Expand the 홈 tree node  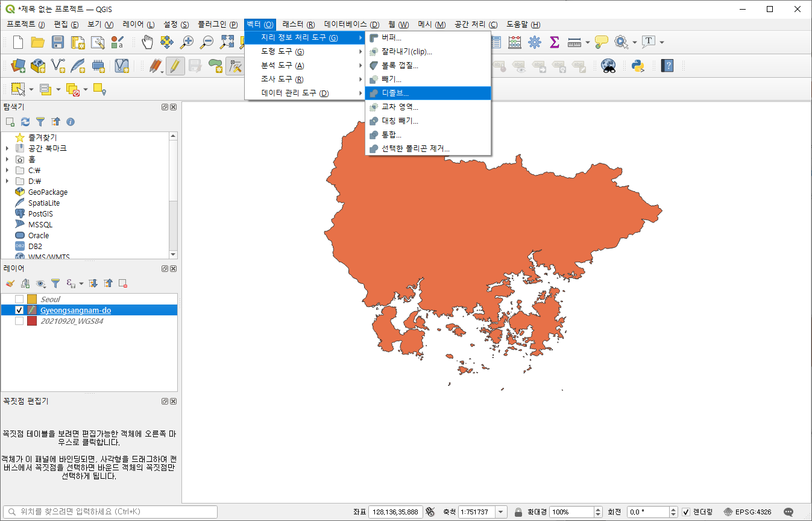click(7, 159)
